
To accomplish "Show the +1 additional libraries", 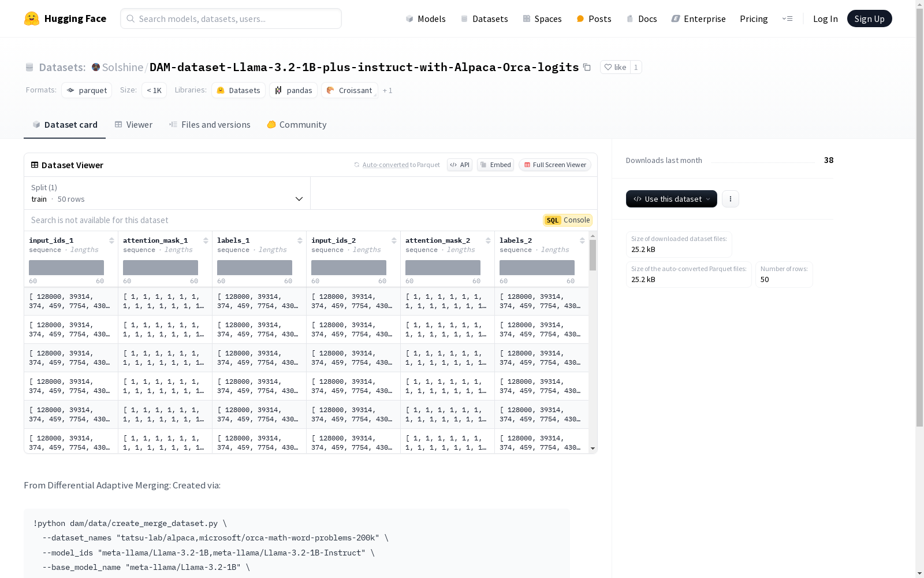I will tap(388, 91).
